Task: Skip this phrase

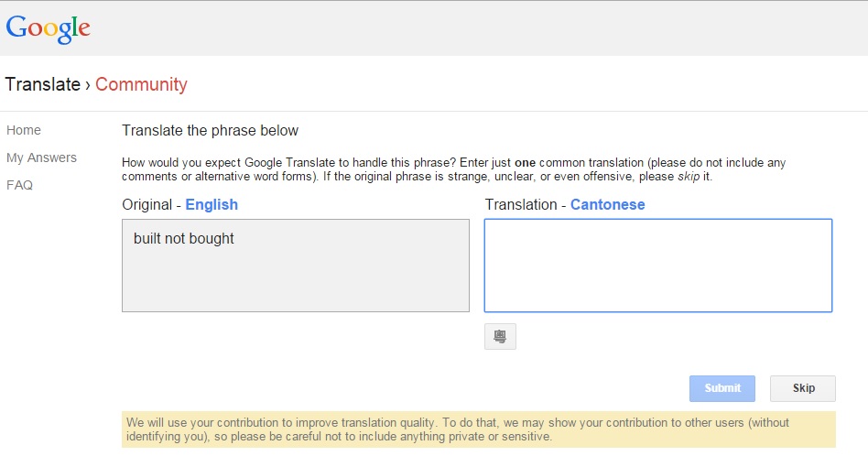Action: (803, 388)
